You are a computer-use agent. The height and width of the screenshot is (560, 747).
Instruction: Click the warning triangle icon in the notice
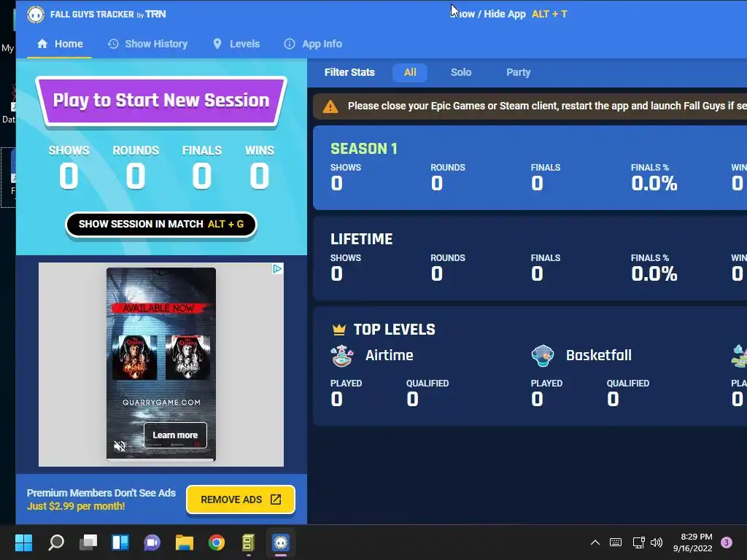click(330, 106)
